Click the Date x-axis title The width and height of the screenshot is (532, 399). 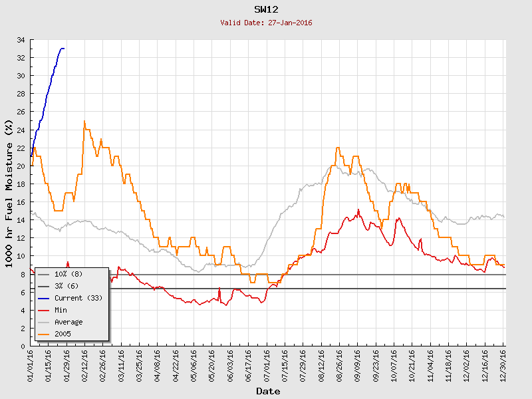[x=268, y=391]
